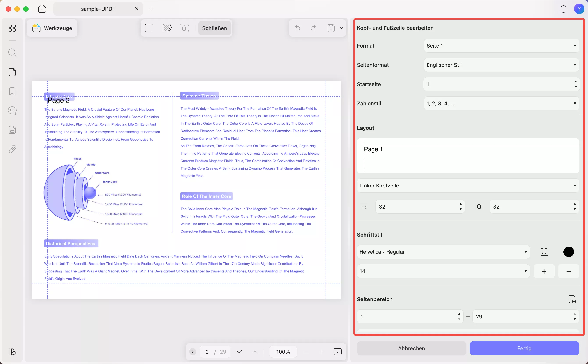Go to the home screen
Viewport: 588px width, 364px height.
click(x=42, y=9)
